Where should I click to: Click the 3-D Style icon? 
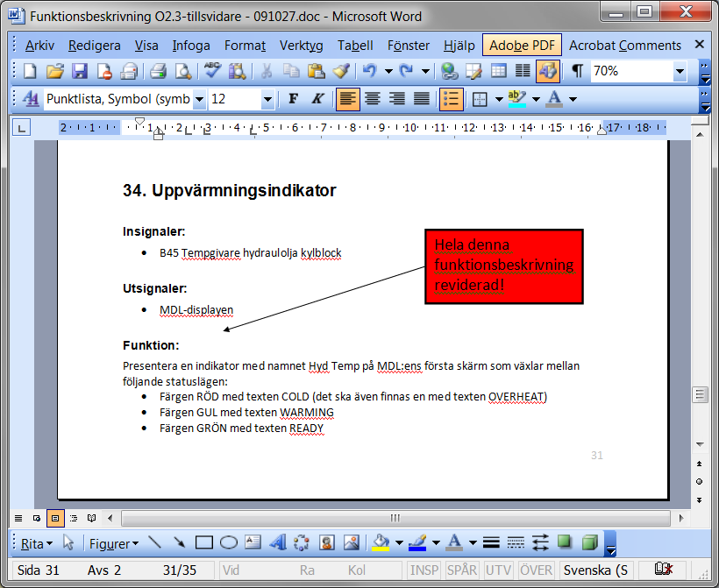pyautogui.click(x=590, y=543)
